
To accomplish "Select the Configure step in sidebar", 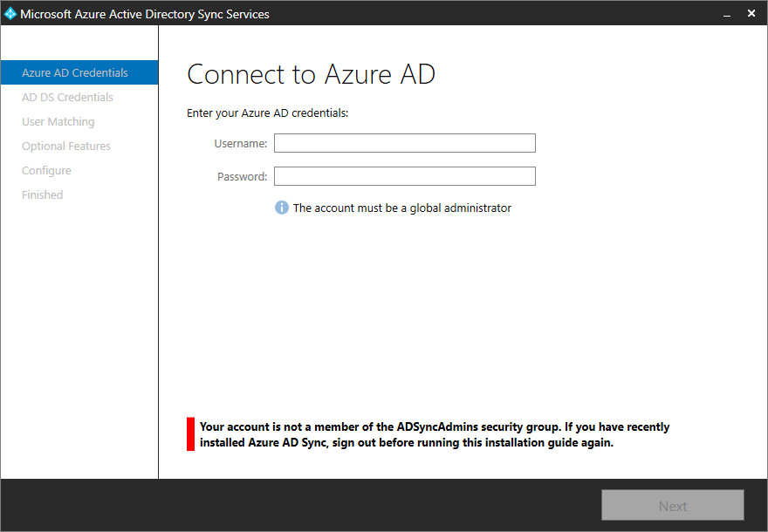I will pyautogui.click(x=46, y=170).
